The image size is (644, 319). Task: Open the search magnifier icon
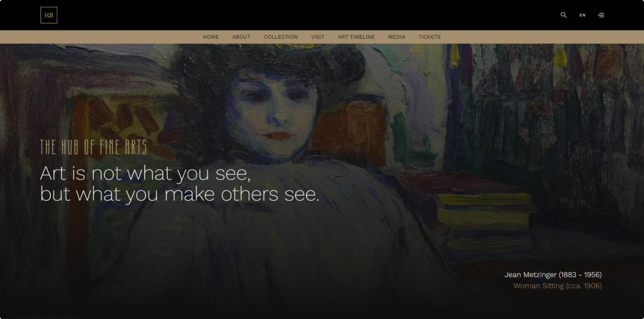[563, 15]
